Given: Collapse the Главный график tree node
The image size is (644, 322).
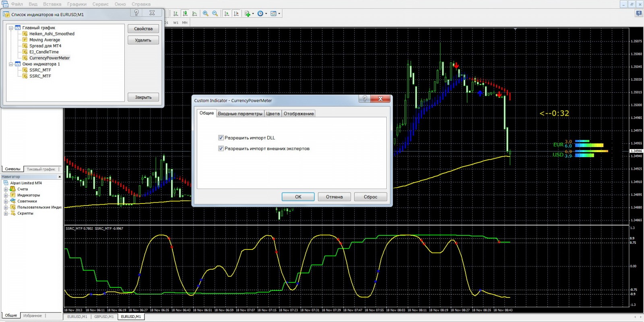Looking at the screenshot, I should coord(11,28).
